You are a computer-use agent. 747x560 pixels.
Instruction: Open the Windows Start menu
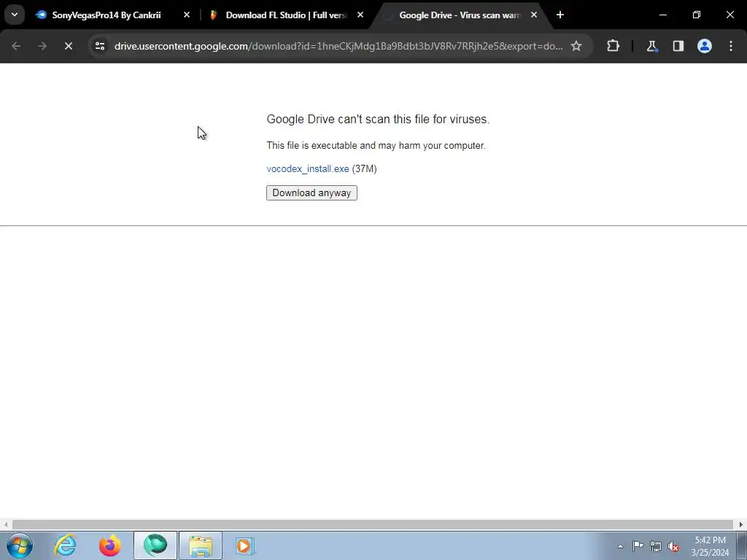coord(20,545)
